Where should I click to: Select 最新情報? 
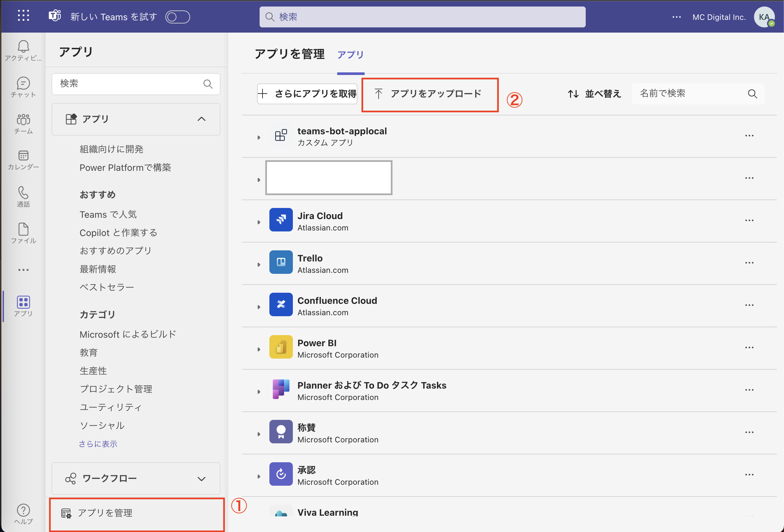(98, 269)
